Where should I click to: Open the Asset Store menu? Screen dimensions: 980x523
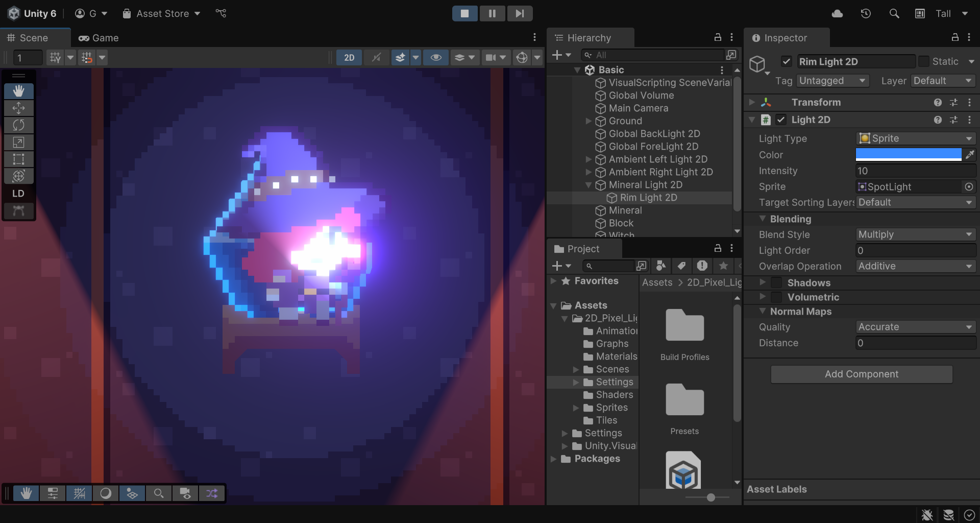click(162, 14)
